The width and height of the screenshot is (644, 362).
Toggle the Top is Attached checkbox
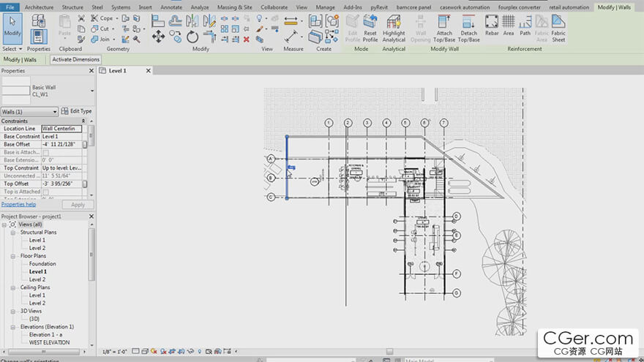tap(46, 192)
